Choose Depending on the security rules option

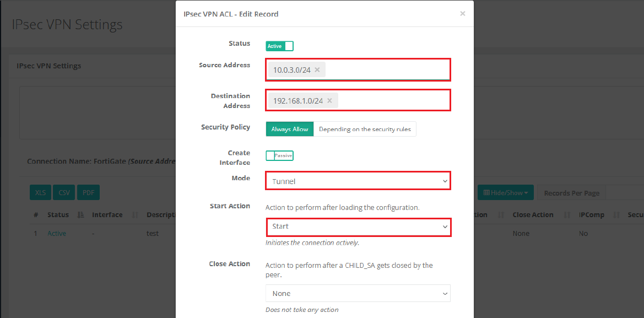(365, 129)
